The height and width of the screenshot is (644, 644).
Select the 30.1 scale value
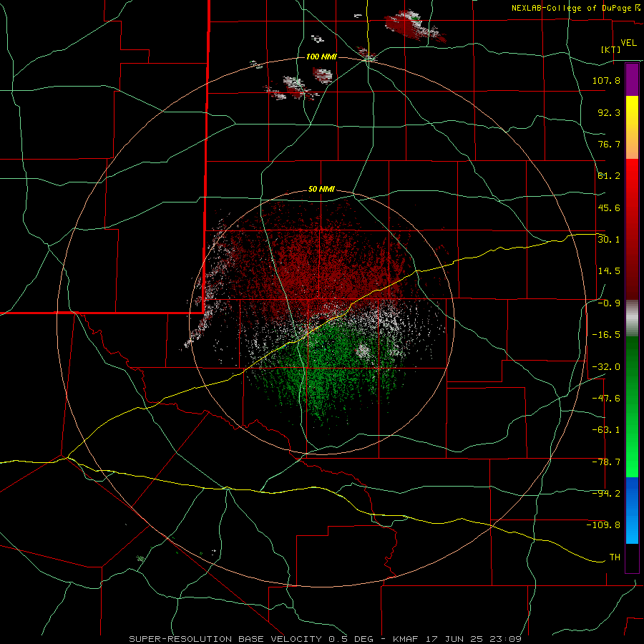point(609,240)
